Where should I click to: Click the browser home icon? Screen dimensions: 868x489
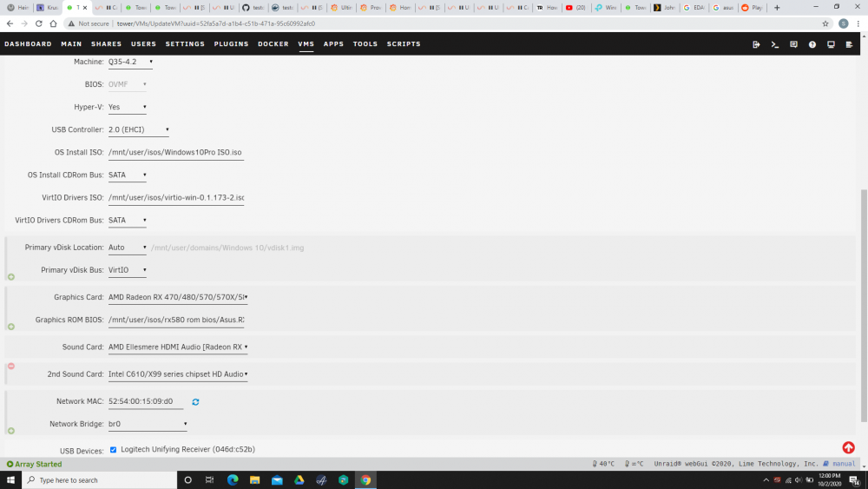coord(53,23)
